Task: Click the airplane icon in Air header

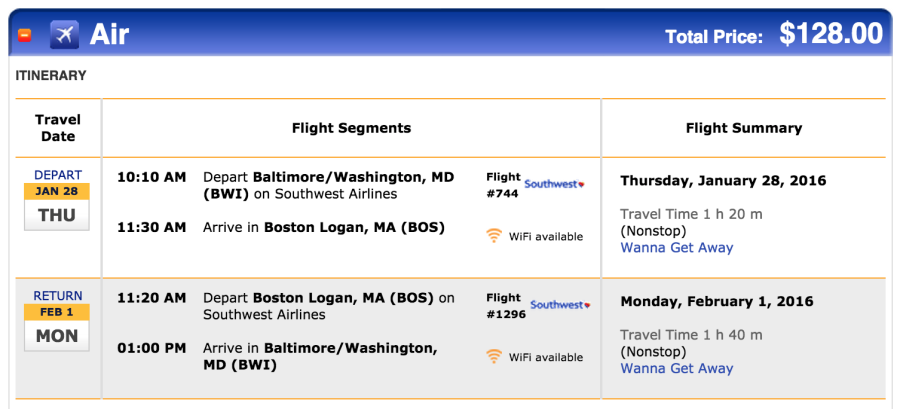Action: [x=64, y=34]
